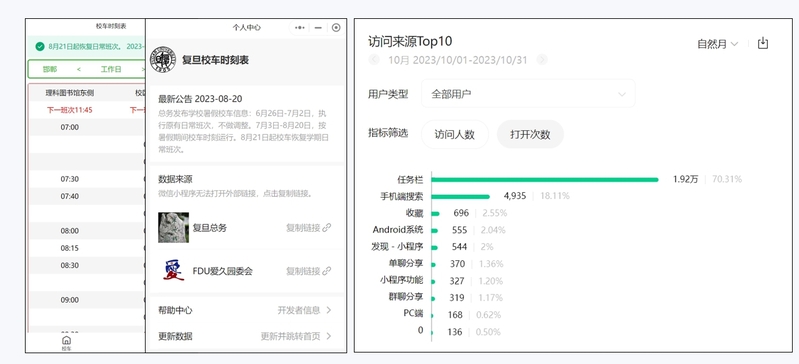Expand the 全部用户 user type dropdown

pyautogui.click(x=528, y=94)
